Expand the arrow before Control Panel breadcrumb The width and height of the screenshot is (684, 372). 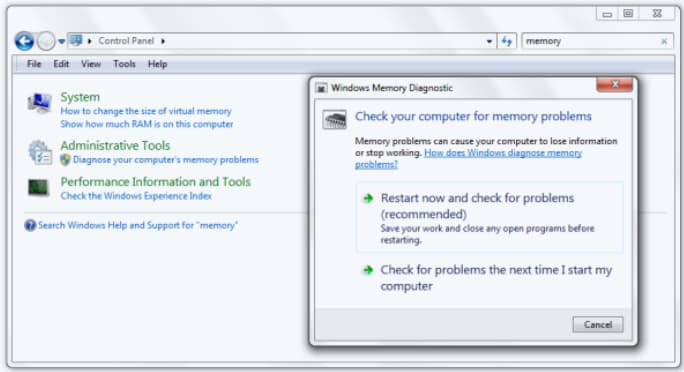coord(89,41)
